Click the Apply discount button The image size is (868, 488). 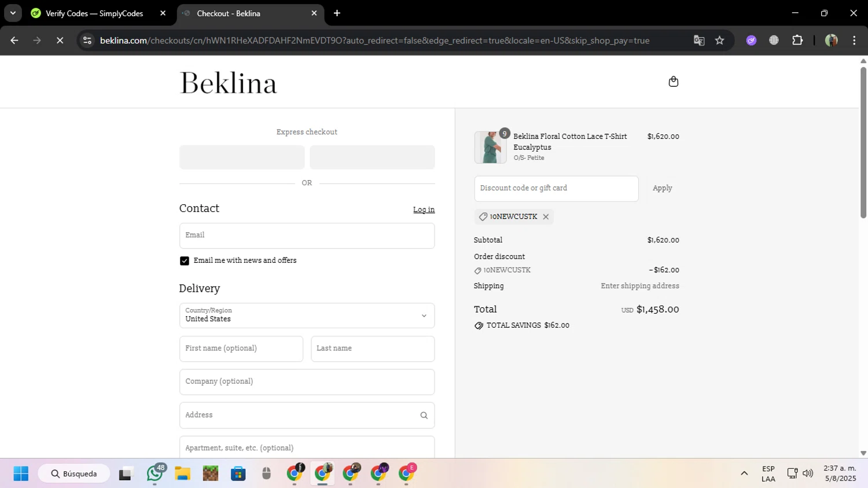click(x=662, y=188)
